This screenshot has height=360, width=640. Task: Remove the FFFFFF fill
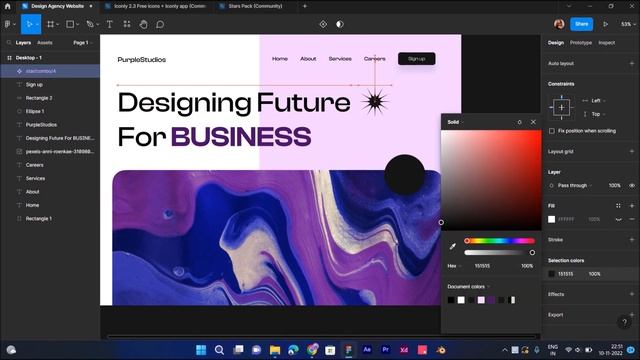(632, 219)
